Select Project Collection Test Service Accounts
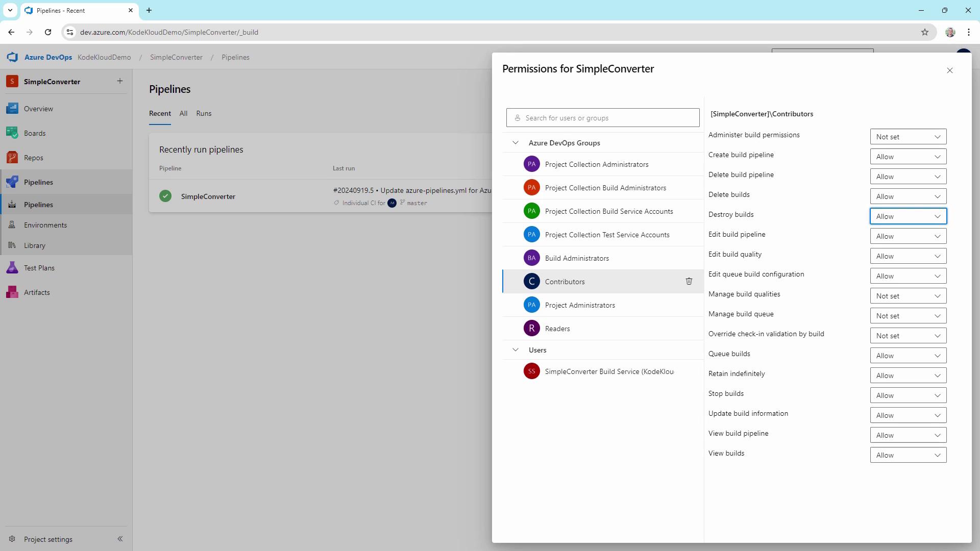 pos(603,235)
